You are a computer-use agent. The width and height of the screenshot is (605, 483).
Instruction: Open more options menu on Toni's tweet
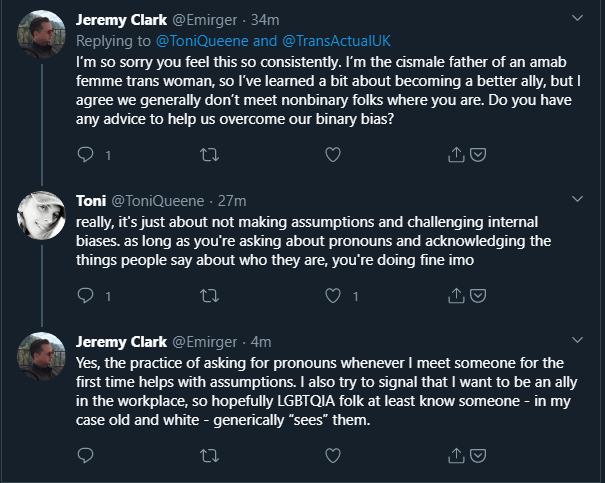[577, 199]
